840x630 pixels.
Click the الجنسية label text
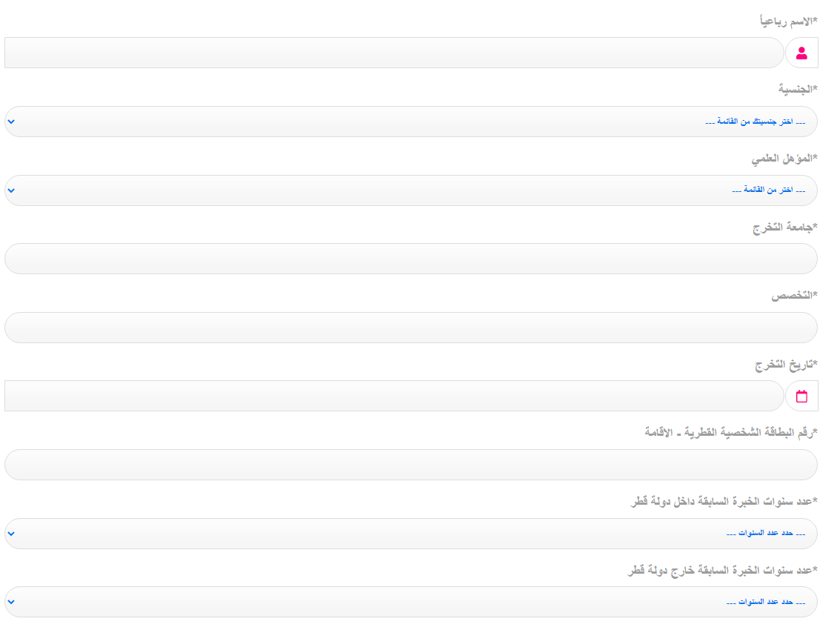[x=798, y=89]
